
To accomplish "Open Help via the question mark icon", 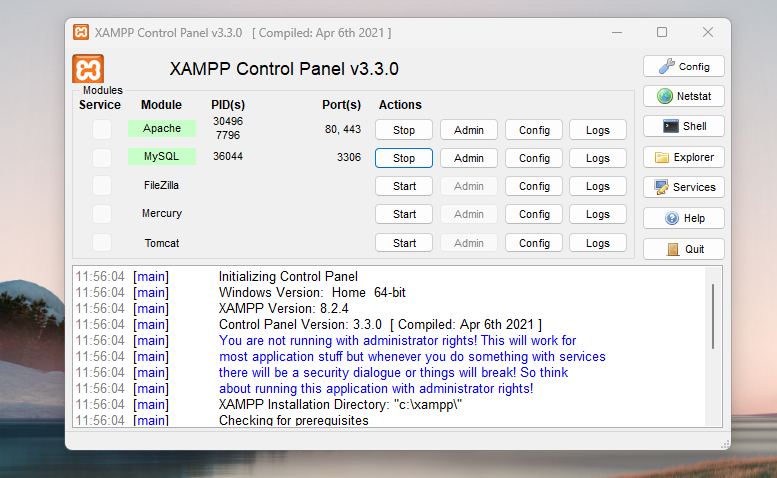I will pyautogui.click(x=672, y=218).
